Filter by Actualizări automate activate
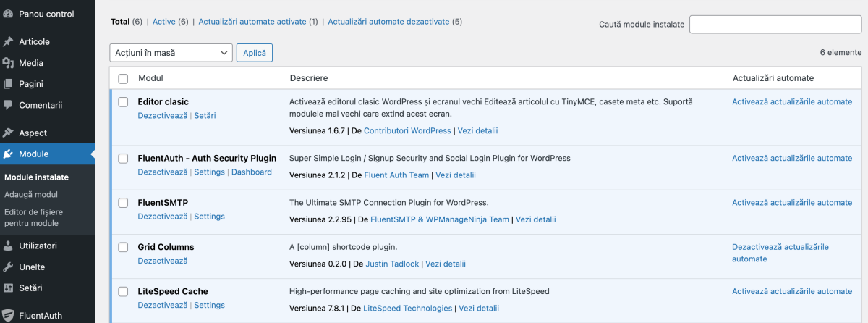Viewport: 868px width, 323px height. pos(252,22)
